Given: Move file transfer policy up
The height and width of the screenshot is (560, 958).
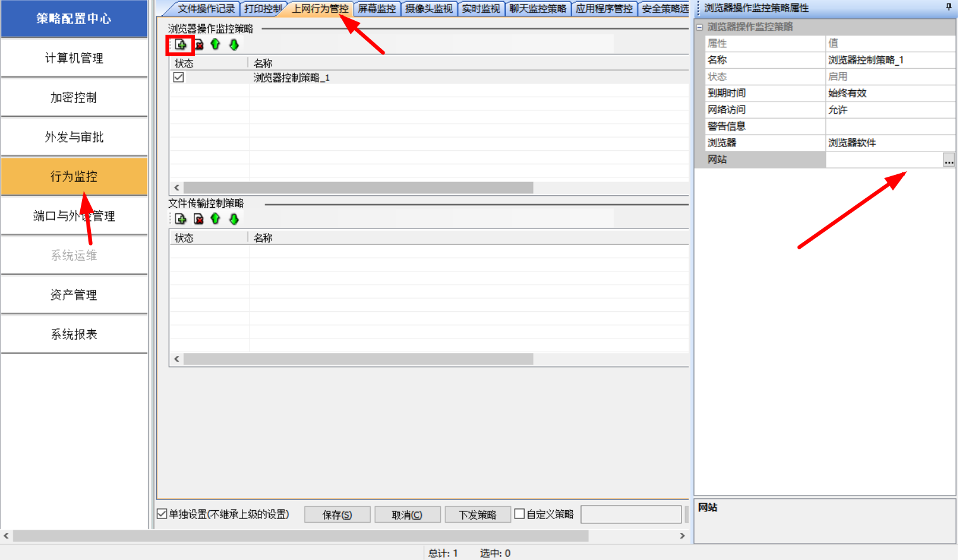Looking at the screenshot, I should coord(215,219).
